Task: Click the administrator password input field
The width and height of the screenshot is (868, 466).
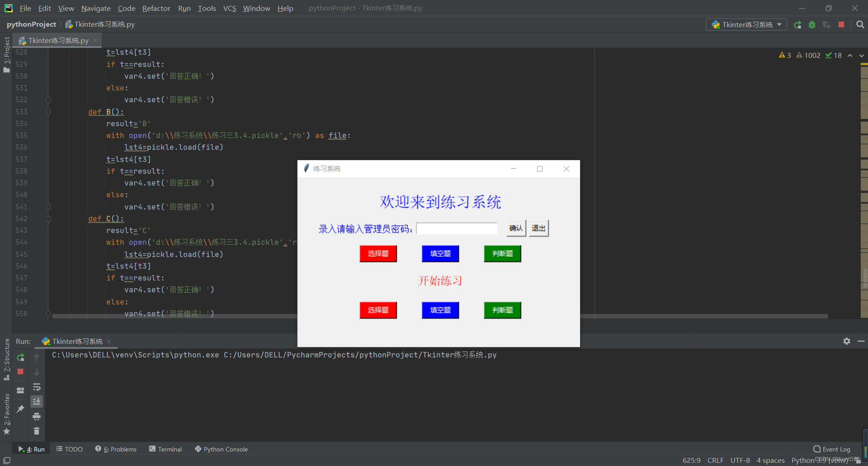Action: [x=457, y=228]
